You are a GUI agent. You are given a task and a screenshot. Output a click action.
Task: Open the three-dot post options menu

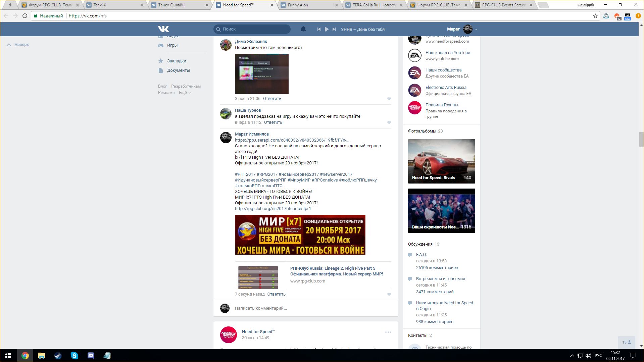pyautogui.click(x=388, y=332)
